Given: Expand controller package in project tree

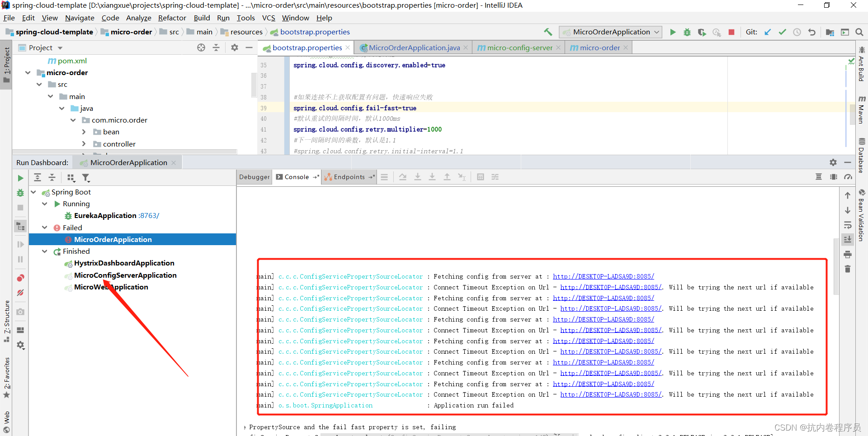Looking at the screenshot, I should (x=84, y=143).
